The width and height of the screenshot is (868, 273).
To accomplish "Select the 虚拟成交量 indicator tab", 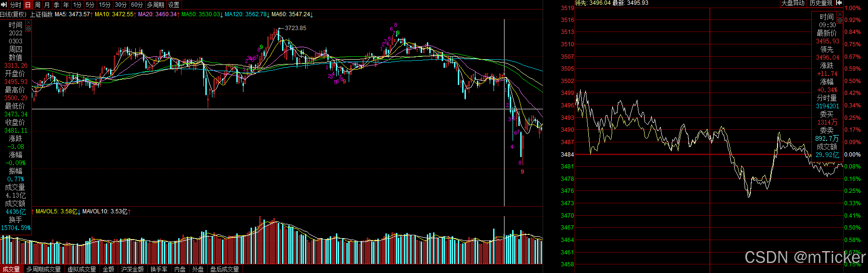I will [x=81, y=269].
